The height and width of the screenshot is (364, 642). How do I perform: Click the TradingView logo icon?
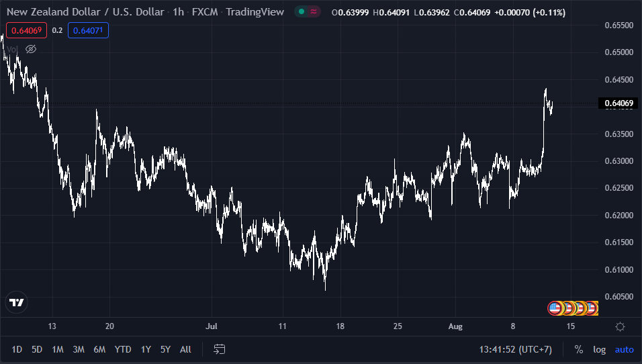point(16,303)
